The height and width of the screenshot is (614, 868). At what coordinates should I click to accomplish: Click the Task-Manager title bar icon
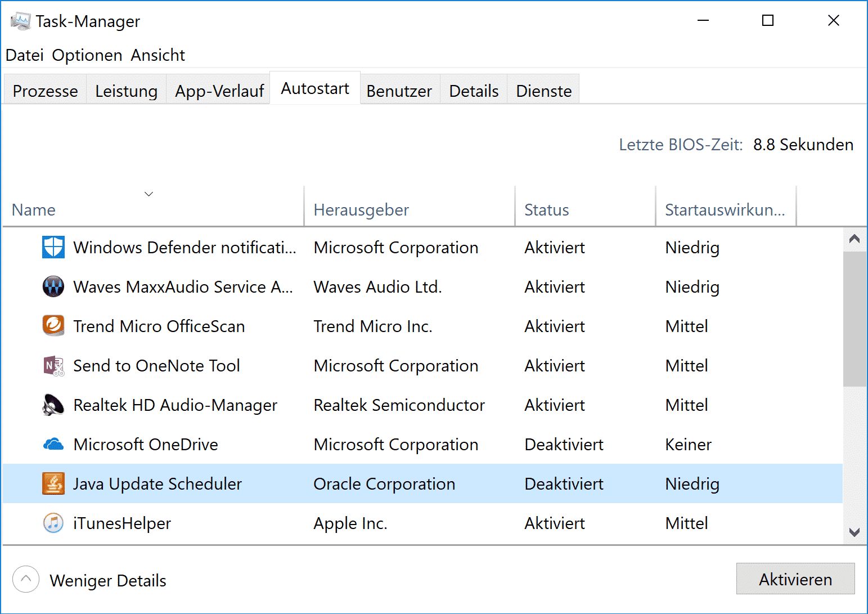pos(20,21)
